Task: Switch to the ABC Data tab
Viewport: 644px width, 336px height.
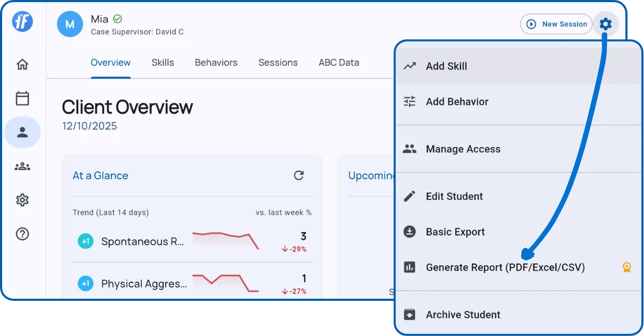Action: point(339,62)
